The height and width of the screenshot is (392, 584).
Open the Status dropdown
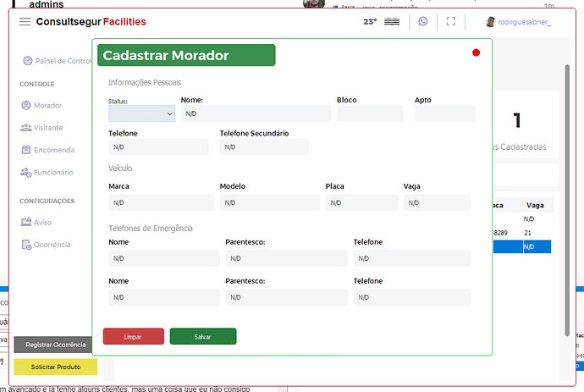(141, 113)
